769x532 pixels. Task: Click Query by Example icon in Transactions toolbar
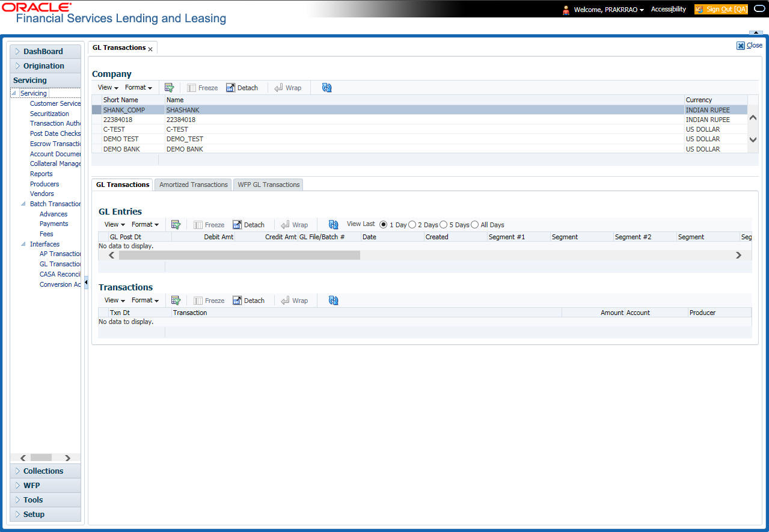pos(176,301)
